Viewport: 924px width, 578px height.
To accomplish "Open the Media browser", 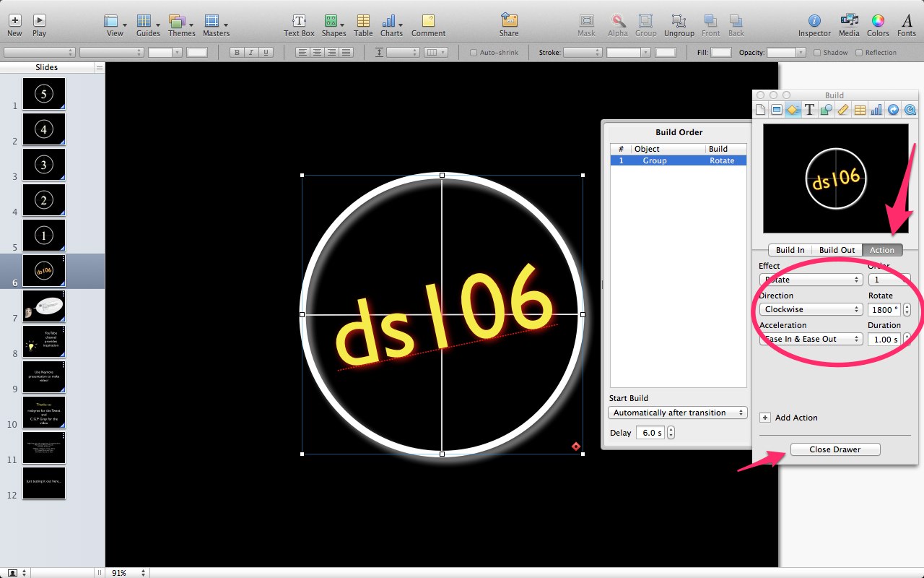I will [x=849, y=25].
